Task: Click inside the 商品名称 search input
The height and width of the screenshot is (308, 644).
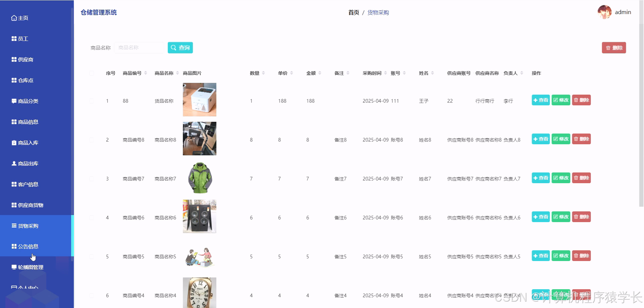Action: pos(139,47)
